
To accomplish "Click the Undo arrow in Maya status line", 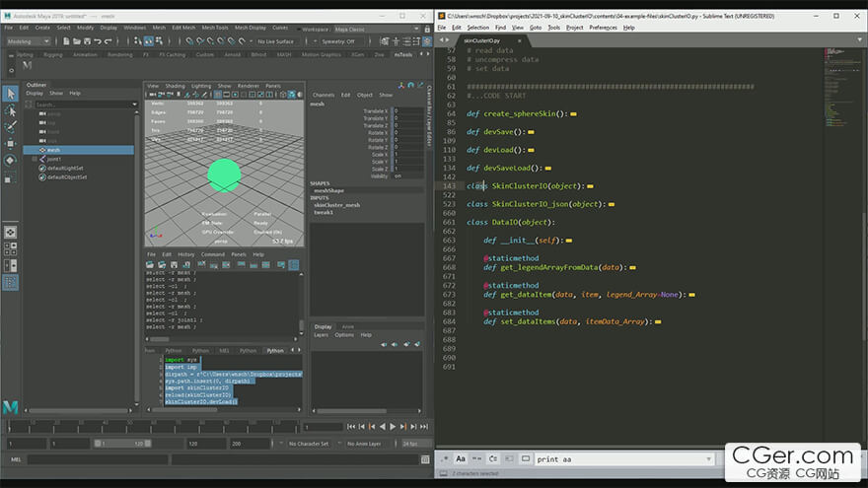I will tap(98, 41).
